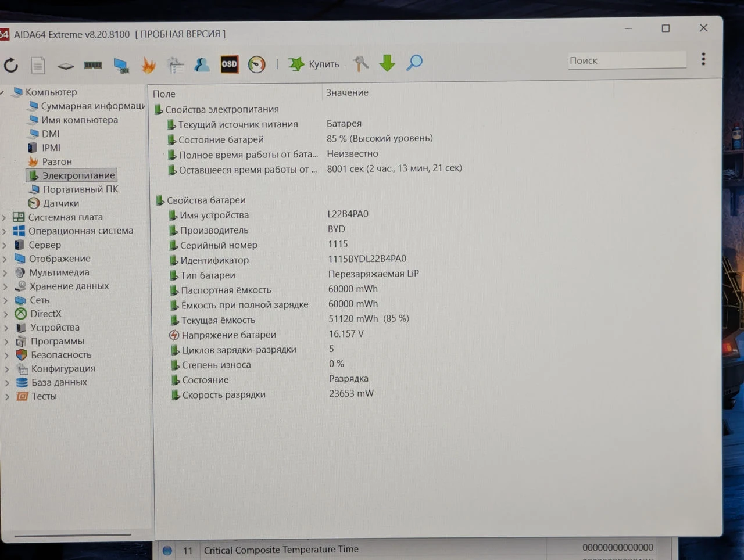Open the three-dot menu
The height and width of the screenshot is (560, 744).
point(703,59)
